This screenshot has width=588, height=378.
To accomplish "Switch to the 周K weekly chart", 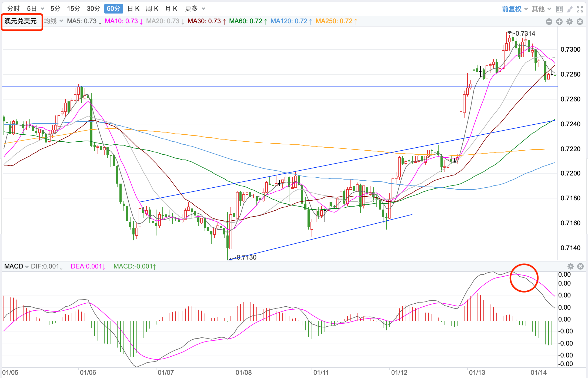I will coord(152,9).
